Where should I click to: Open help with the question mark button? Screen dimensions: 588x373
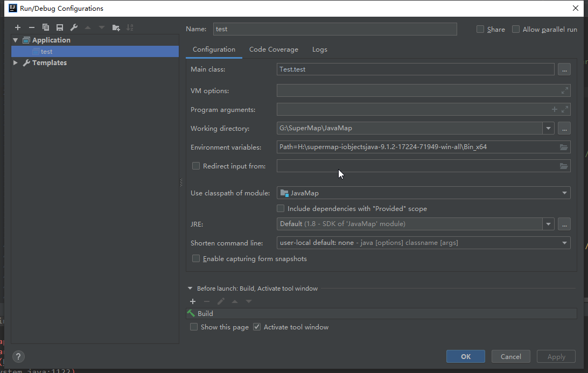point(18,356)
